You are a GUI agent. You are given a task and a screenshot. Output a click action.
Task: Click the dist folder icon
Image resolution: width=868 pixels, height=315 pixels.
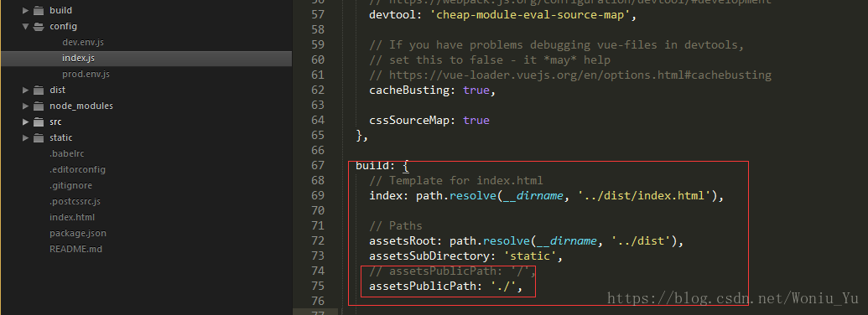[x=39, y=90]
